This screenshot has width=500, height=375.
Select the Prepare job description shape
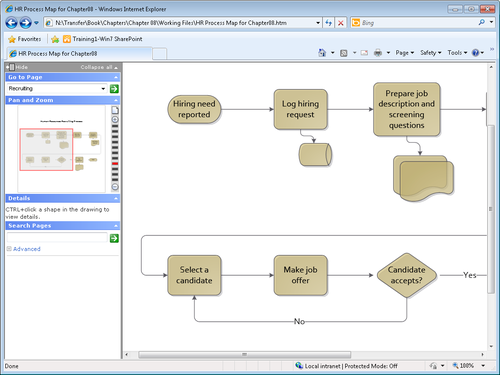407,109
